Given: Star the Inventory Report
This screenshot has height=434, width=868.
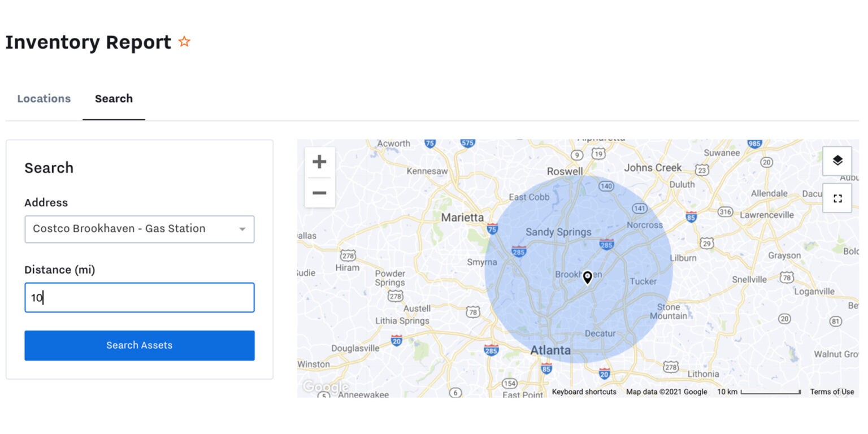Looking at the screenshot, I should [184, 41].
